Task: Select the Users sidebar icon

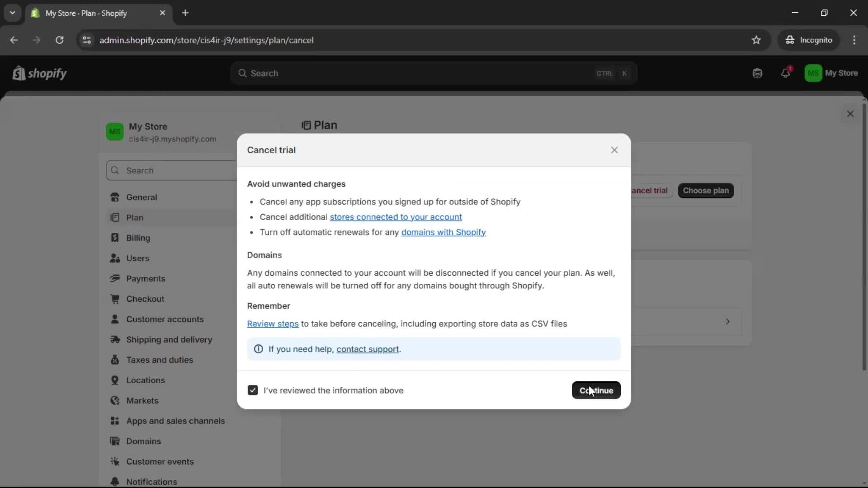Action: 116,258
